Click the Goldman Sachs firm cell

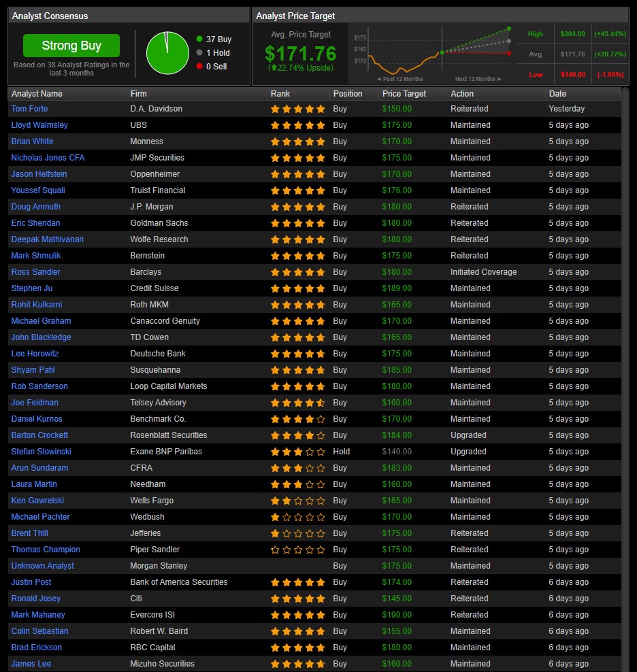159,223
